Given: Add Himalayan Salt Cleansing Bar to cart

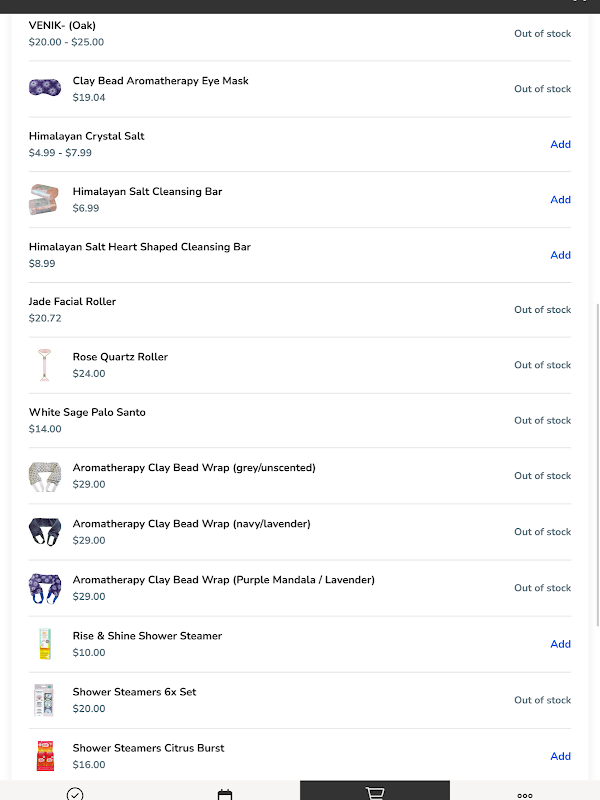Looking at the screenshot, I should pos(560,199).
